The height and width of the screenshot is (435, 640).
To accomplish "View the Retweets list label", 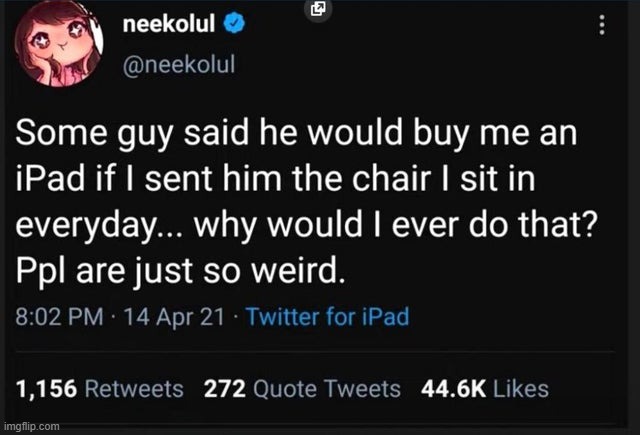I will tap(133, 388).
